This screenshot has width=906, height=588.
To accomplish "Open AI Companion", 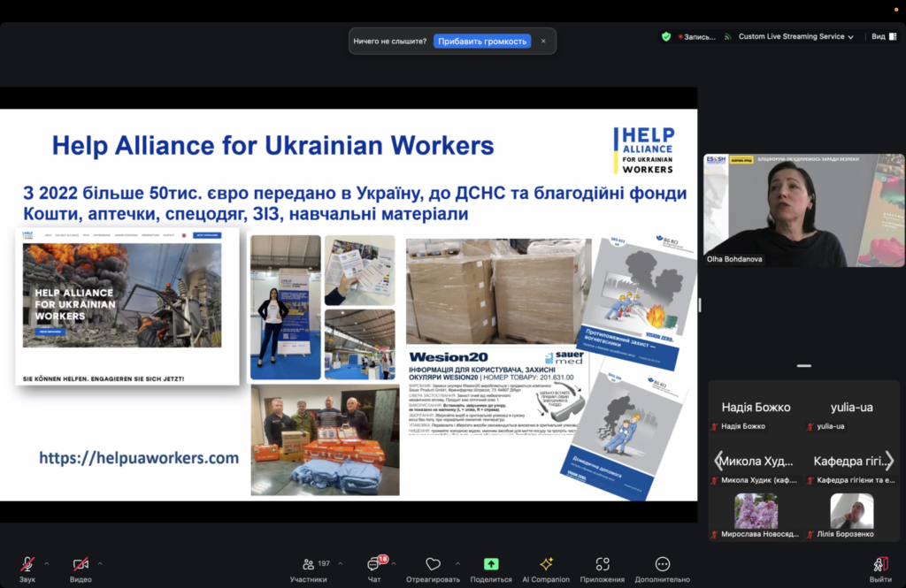I will [x=546, y=569].
